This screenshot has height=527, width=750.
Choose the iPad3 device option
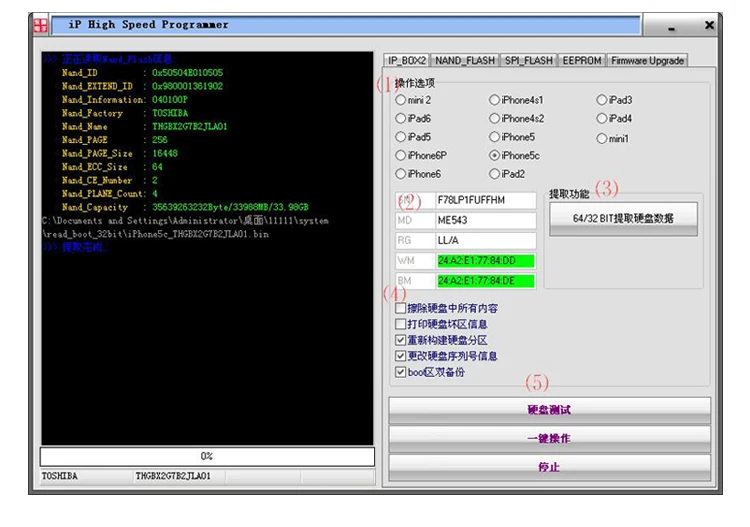click(601, 100)
